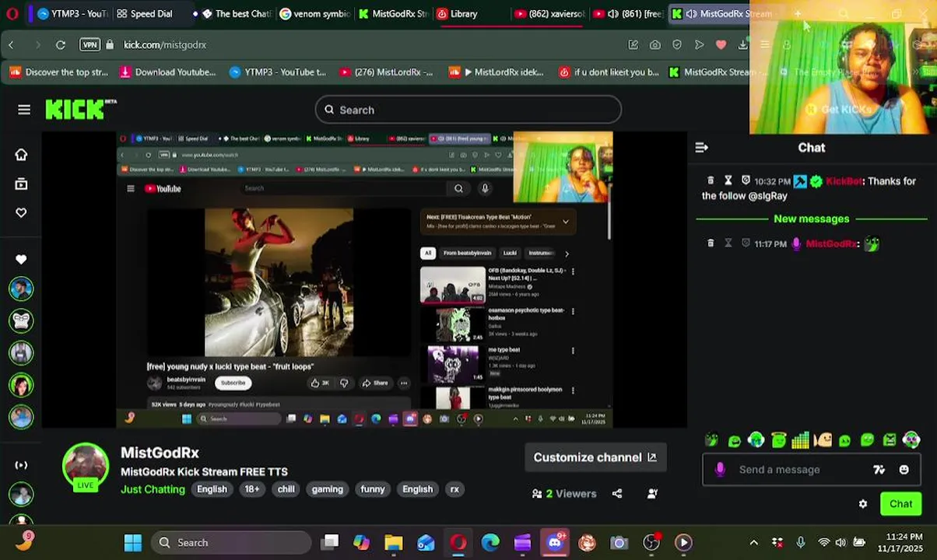
Task: Open File Explorer from taskbar
Action: pyautogui.click(x=393, y=543)
